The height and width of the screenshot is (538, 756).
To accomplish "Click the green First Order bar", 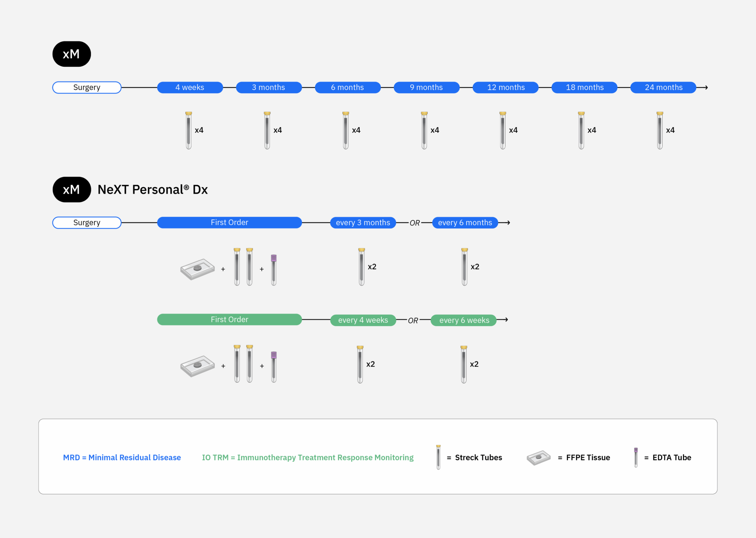I will pyautogui.click(x=229, y=319).
